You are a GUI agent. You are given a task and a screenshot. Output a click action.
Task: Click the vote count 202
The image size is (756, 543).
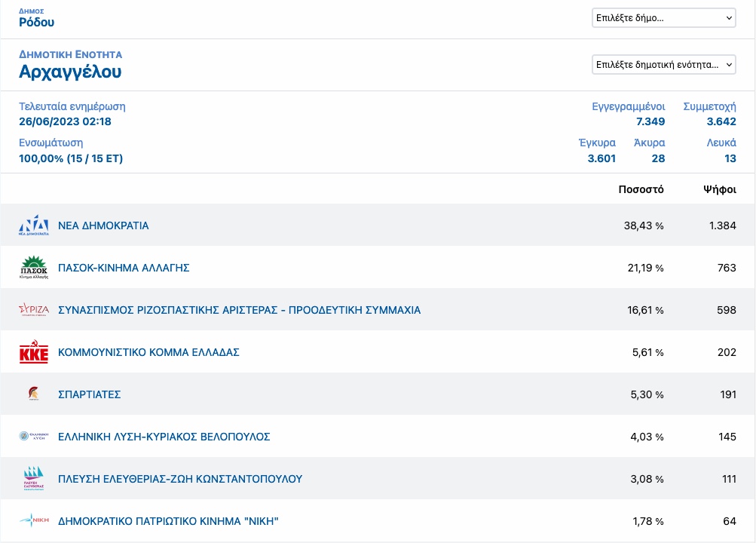point(727,352)
